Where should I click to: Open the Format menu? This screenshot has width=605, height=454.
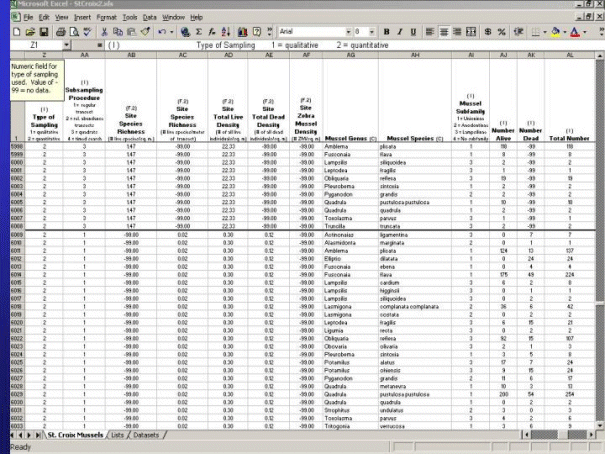(106, 17)
